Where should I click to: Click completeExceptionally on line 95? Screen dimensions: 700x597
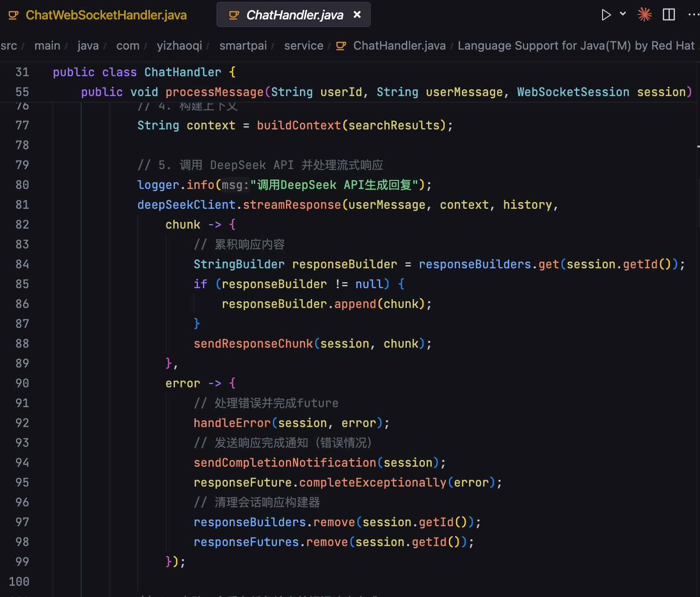coord(373,482)
